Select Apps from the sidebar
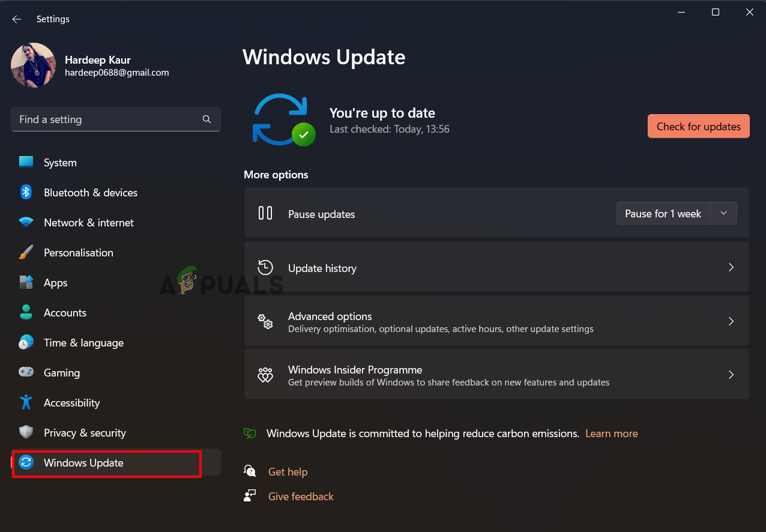 56,282
